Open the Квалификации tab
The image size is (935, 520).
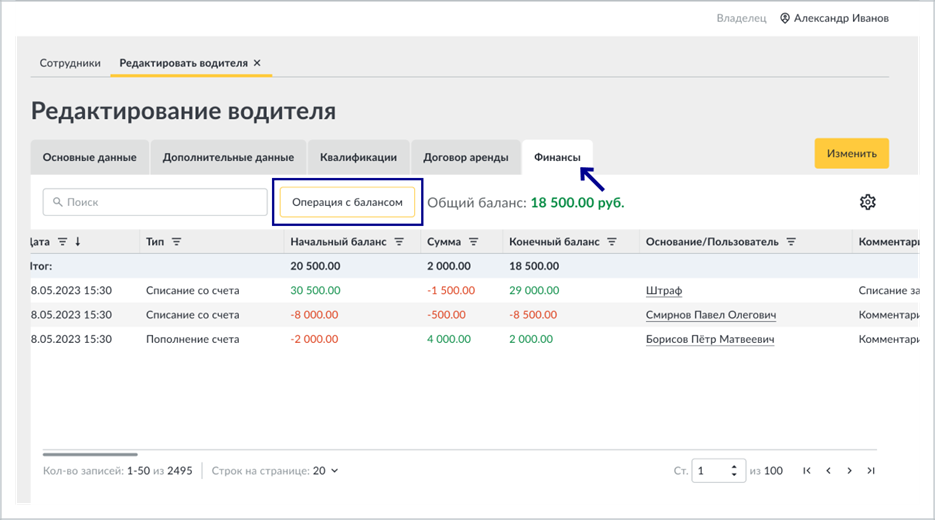tap(358, 157)
